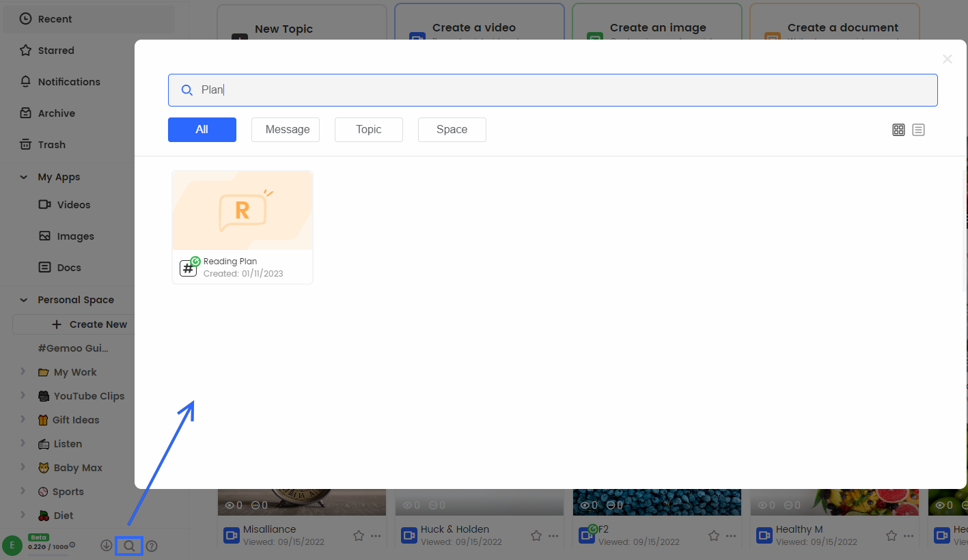
Task: Click the storage usage bar 0.22G / 1000G
Action: point(49,547)
